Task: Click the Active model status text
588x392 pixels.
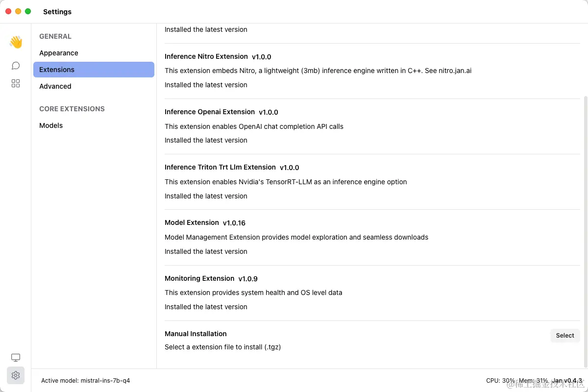Action: (x=86, y=381)
